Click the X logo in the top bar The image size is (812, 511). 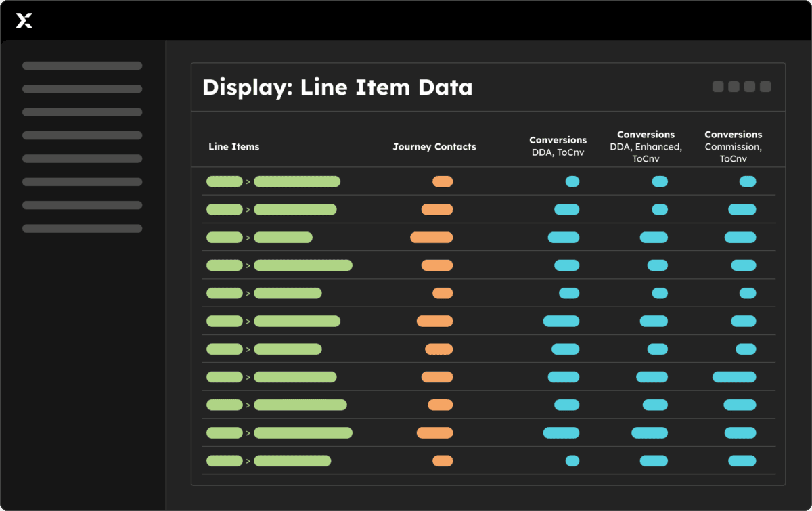pos(24,21)
